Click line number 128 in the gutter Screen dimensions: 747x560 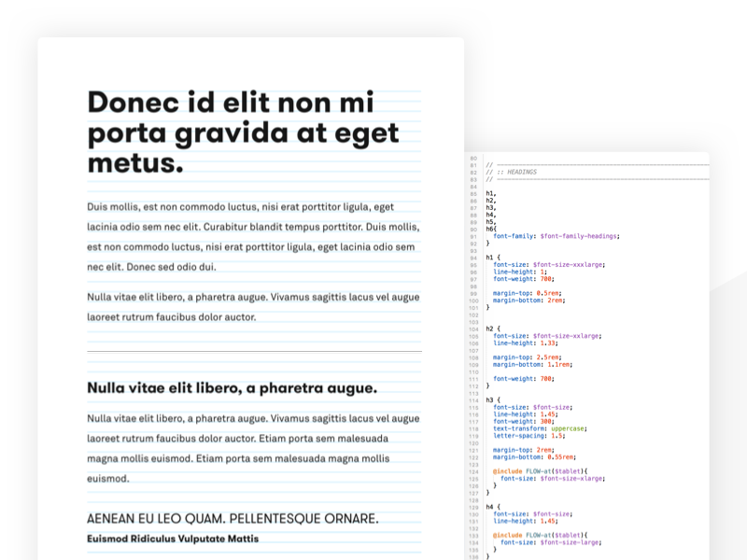[473, 500]
